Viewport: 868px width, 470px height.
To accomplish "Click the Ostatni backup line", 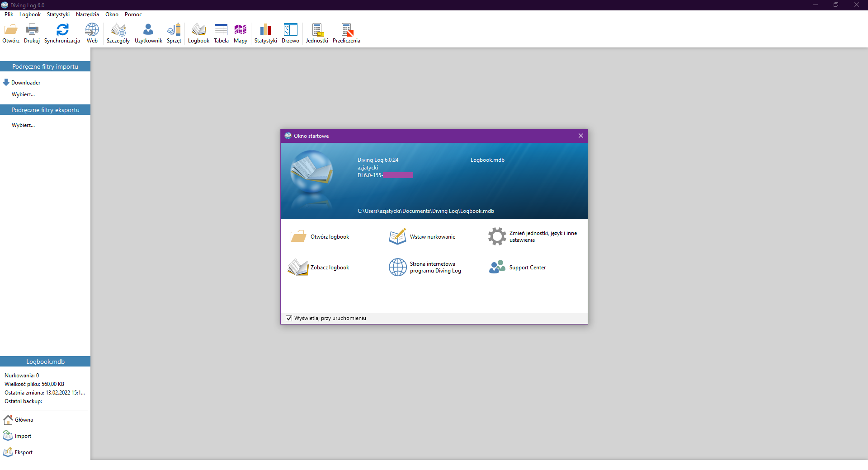I will click(23, 401).
